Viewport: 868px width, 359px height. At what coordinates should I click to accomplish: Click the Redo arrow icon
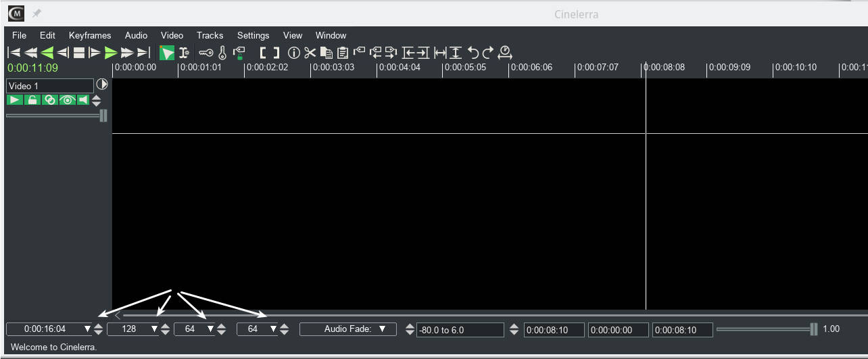click(x=488, y=52)
